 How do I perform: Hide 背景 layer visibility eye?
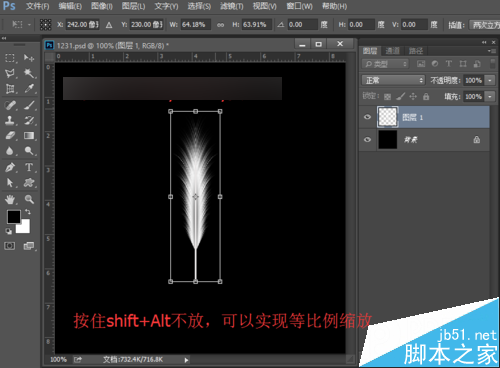point(367,140)
